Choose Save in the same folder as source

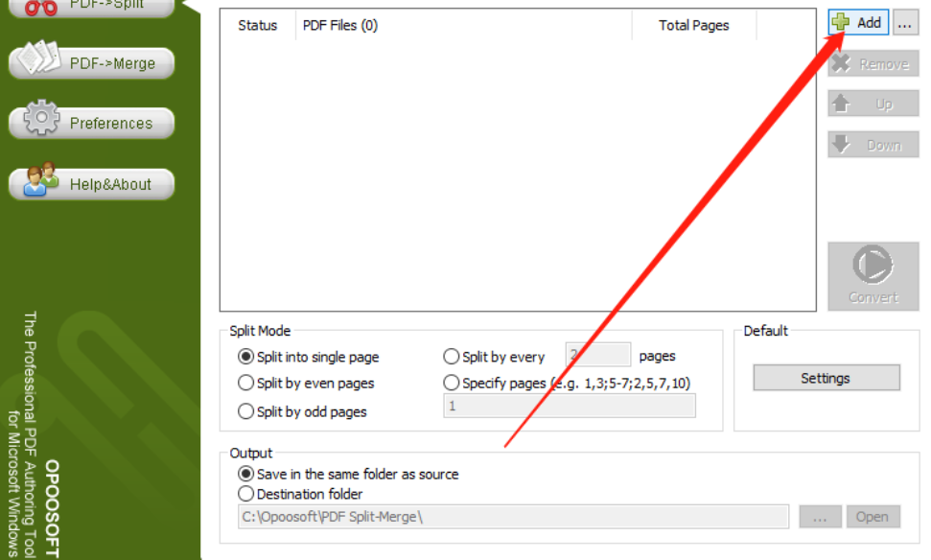[348, 474]
